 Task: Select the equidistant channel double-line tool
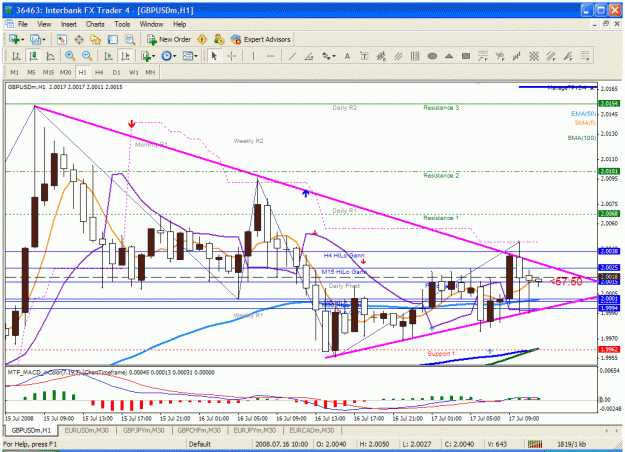pos(398,56)
